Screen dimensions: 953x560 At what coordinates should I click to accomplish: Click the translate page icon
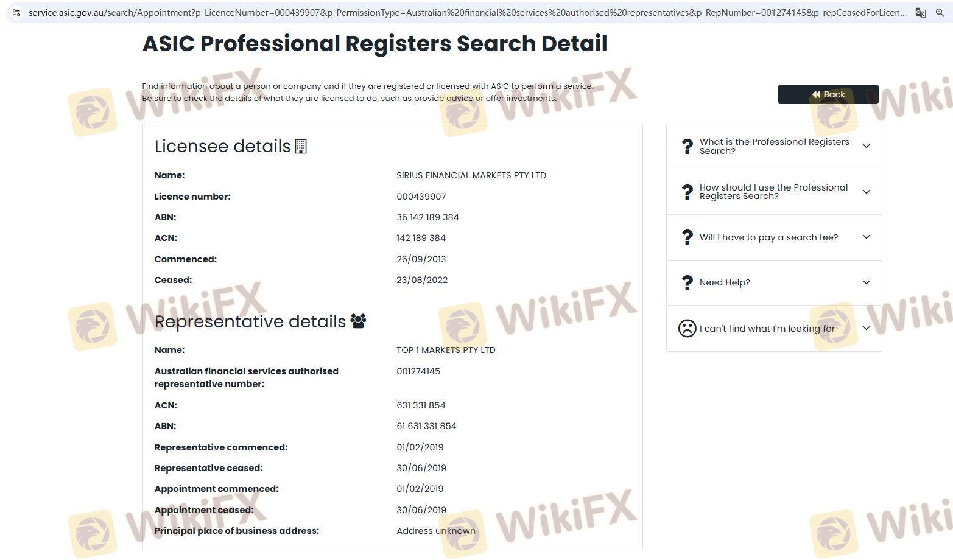pos(920,12)
